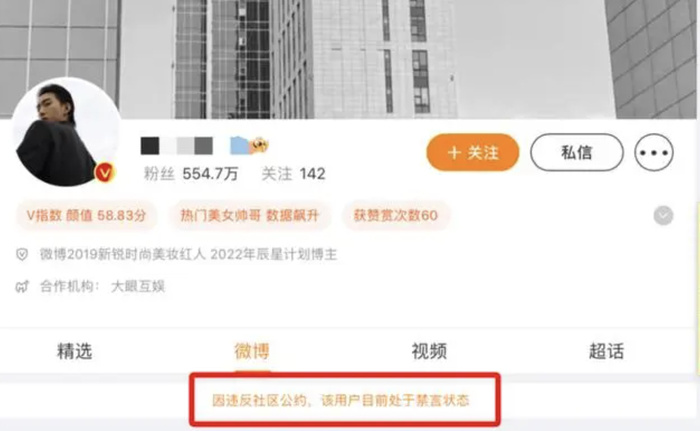Switch to the 微博 tab
The height and width of the screenshot is (431, 700).
252,351
